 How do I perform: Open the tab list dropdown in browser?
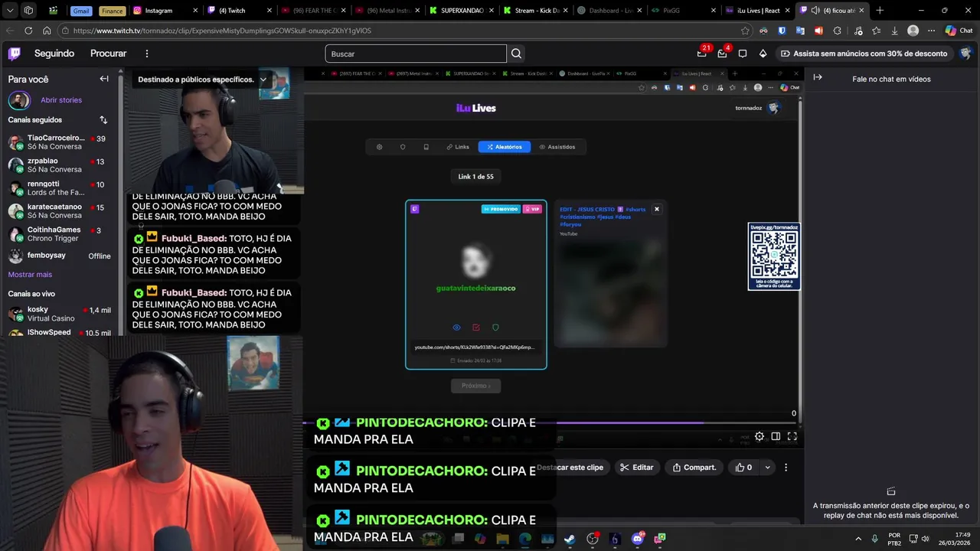[10, 11]
